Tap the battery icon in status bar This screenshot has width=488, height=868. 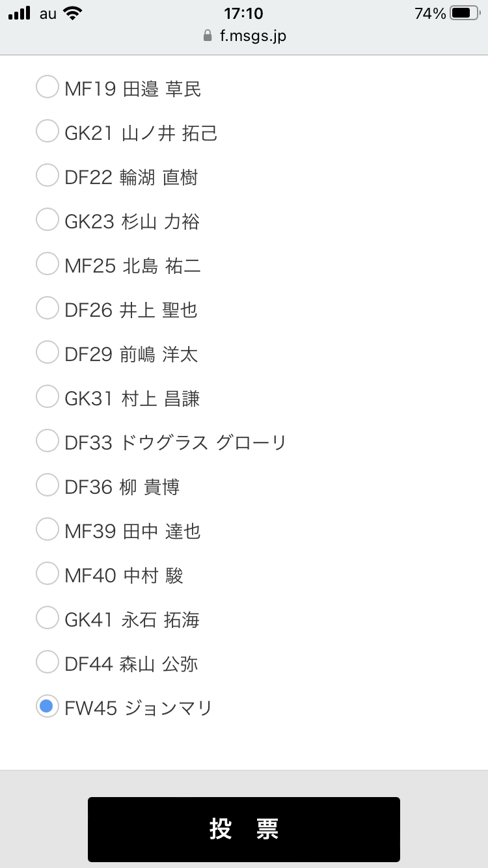(465, 13)
